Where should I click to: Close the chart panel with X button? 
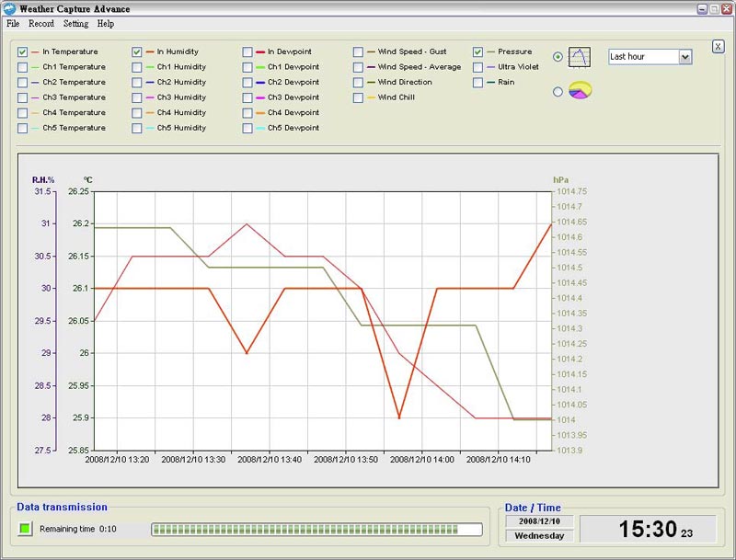[718, 47]
